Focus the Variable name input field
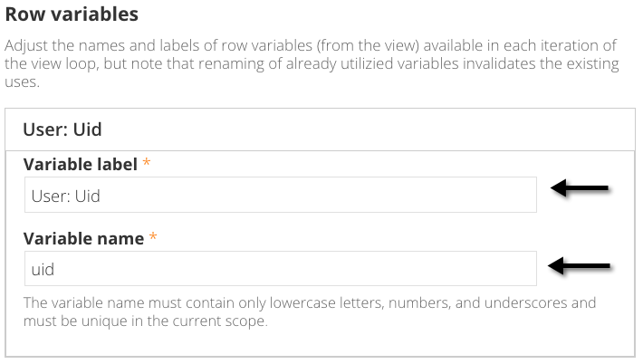 [280, 269]
